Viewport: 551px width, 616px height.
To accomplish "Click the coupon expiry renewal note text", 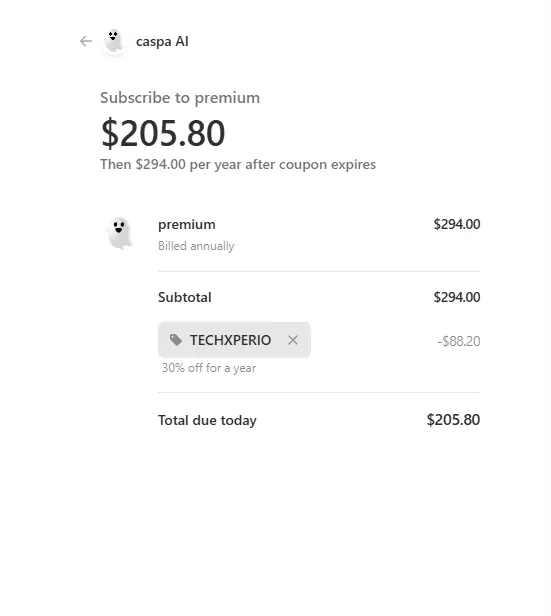I will point(238,165).
